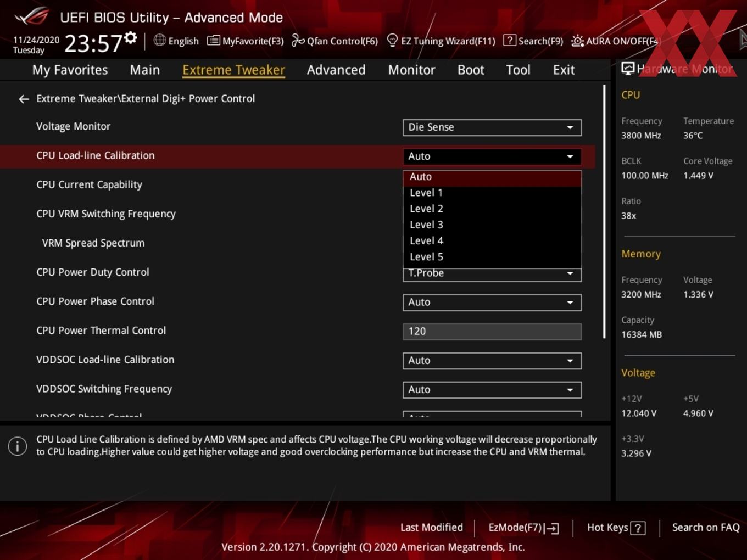The height and width of the screenshot is (560, 747).
Task: Click the settings gear beside the clock
Action: click(131, 37)
